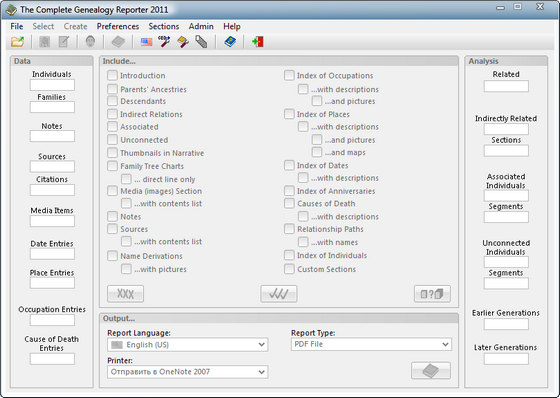Enable '... direct line only' checkbox
Viewport: 560px width, 398px height.
(126, 179)
